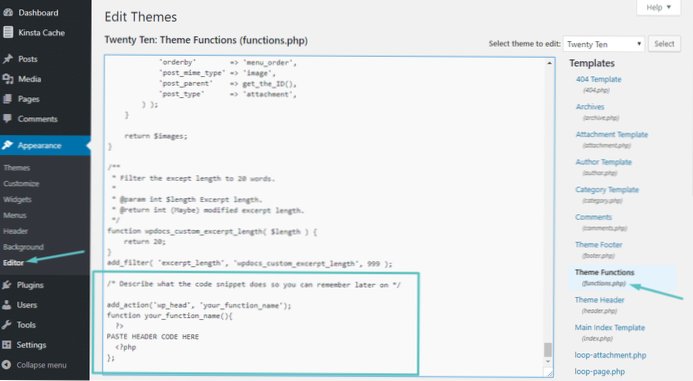The height and width of the screenshot is (381, 693).
Task: Open loop-attachment.php template
Action: click(x=610, y=355)
